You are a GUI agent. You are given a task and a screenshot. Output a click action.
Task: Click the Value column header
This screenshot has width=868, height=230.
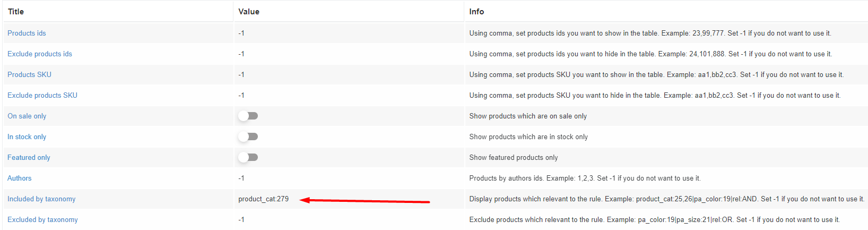(249, 11)
